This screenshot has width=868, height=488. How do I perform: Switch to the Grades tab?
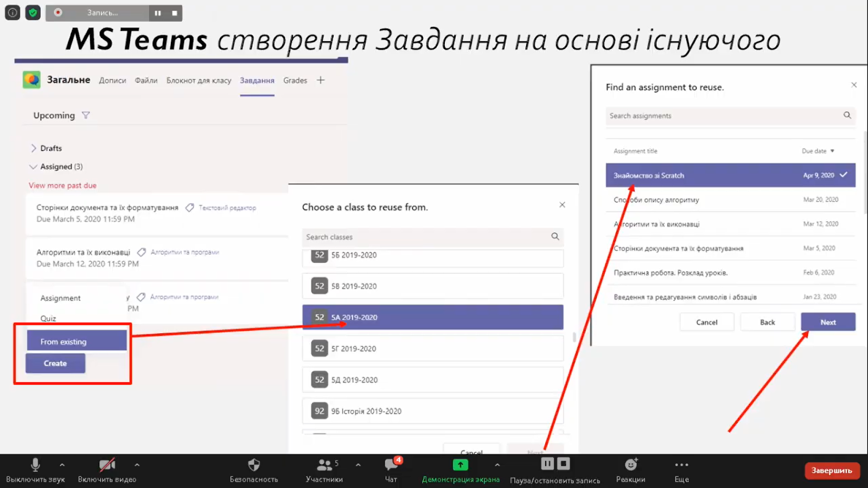295,80
